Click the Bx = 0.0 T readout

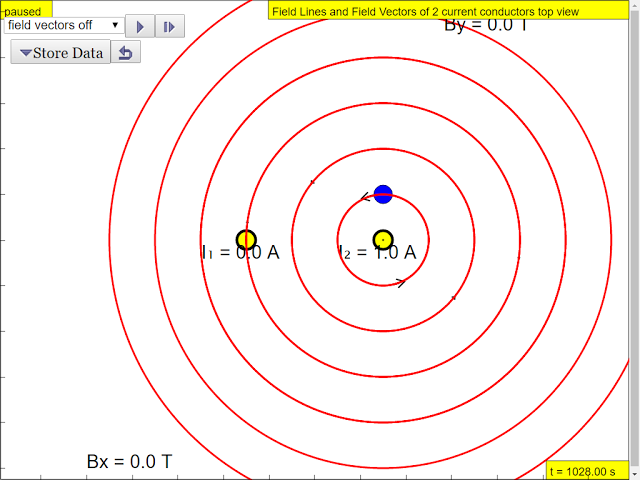[129, 462]
